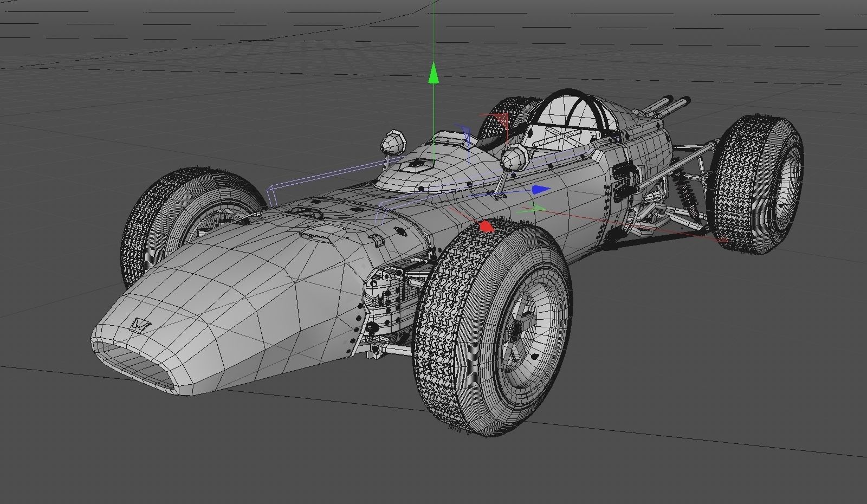Click the red X-axis cone handle
Screen dimensions: 867x504
[x=487, y=226]
